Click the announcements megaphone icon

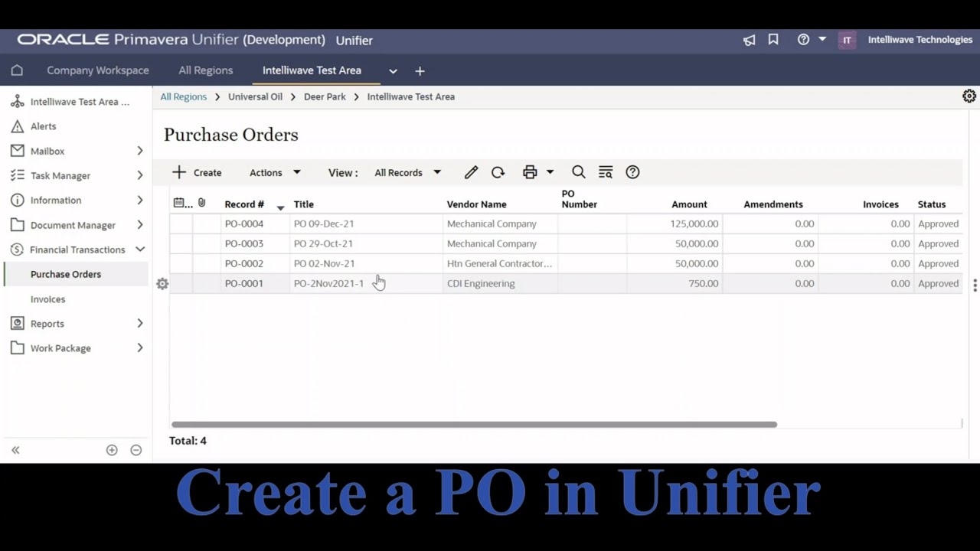coord(749,40)
